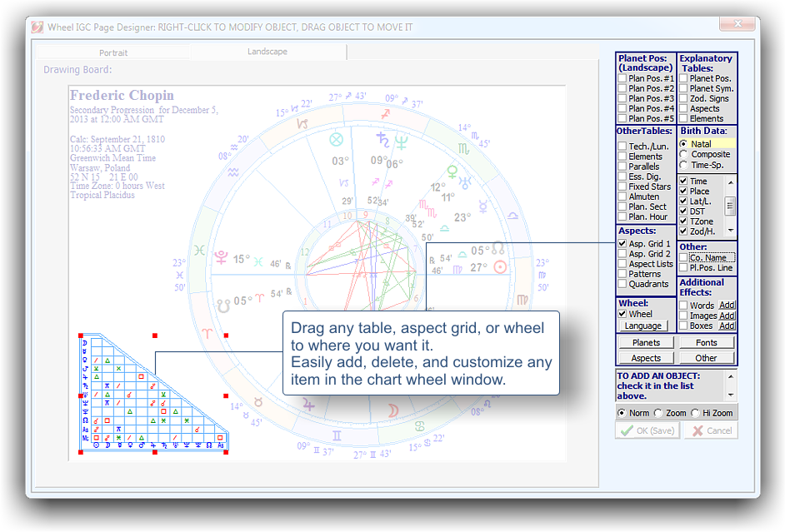Enable the Boxes additional effect checkbox
Viewport: 785px width, 532px height.
(683, 326)
